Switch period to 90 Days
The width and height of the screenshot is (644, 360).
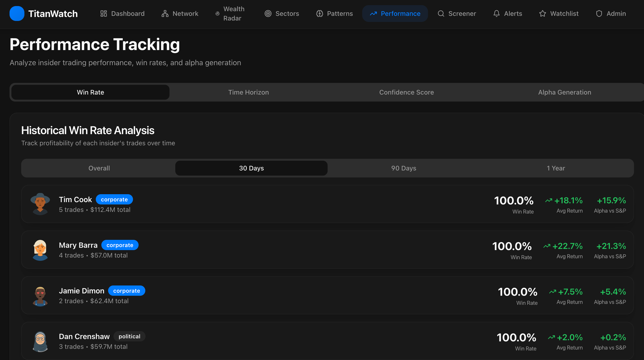point(404,168)
